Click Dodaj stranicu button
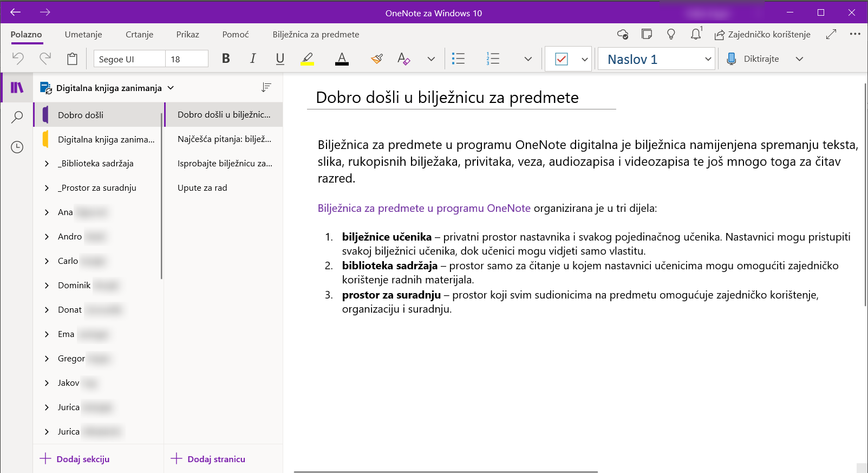The image size is (868, 473). coord(208,459)
